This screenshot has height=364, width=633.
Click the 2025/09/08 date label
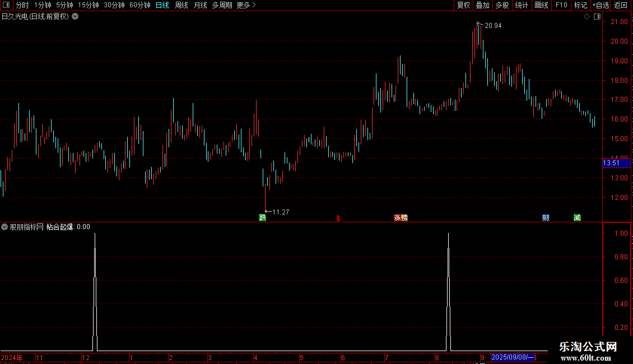click(513, 357)
